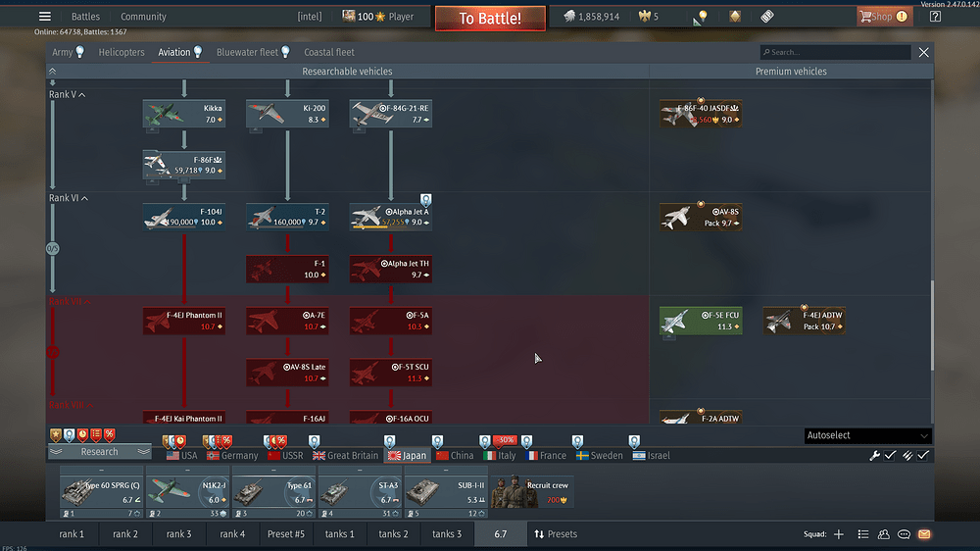Click the squad add plus icon
The height and width of the screenshot is (551, 980).
[x=839, y=534]
